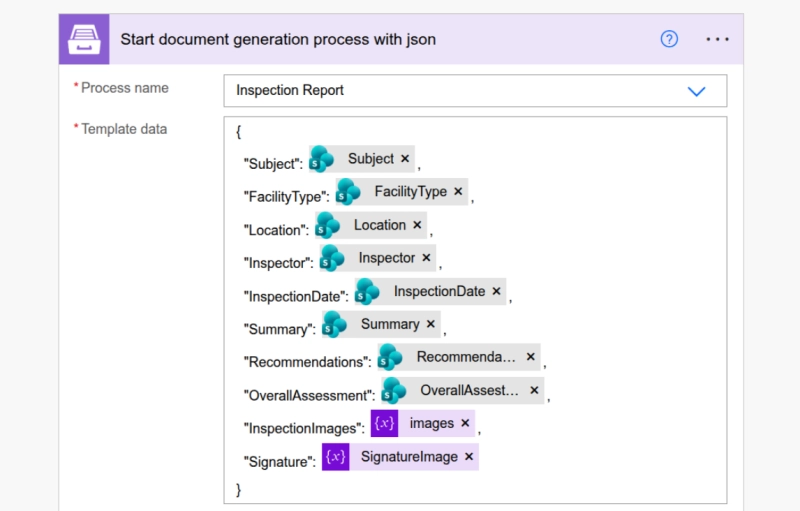The width and height of the screenshot is (800, 511).
Task: Select the Location token label
Action: (x=380, y=225)
